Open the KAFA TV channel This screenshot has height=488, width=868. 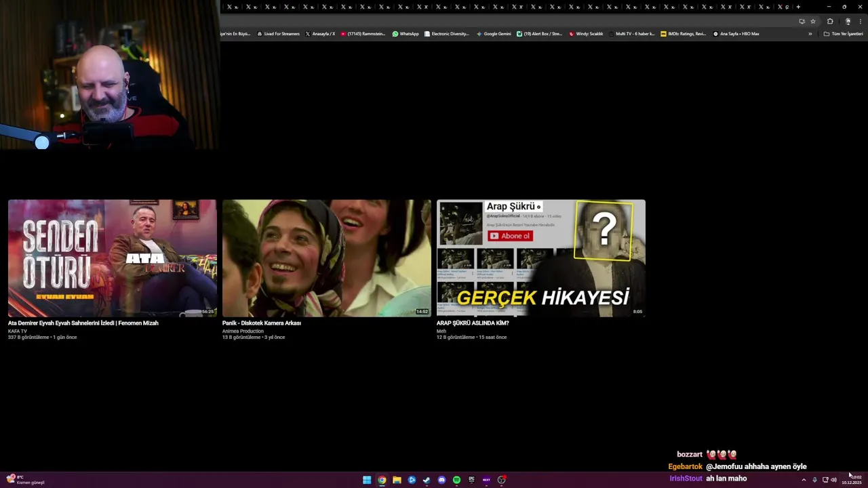(x=18, y=331)
